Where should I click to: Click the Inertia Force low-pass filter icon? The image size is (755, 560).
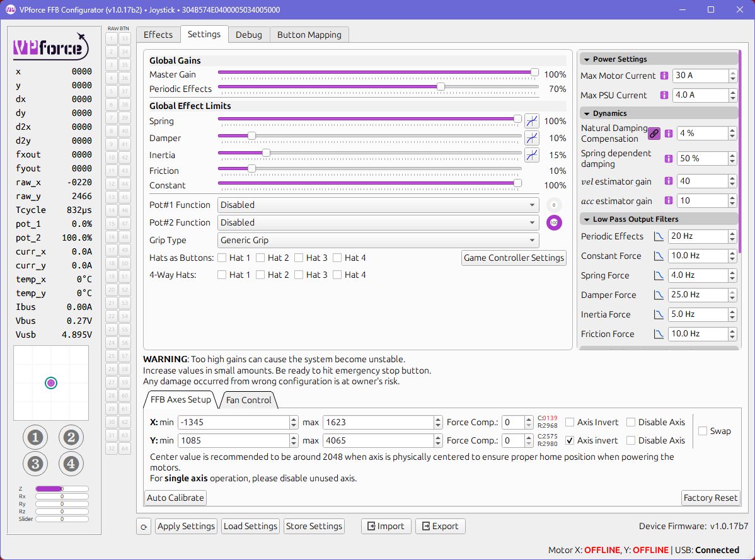658,314
